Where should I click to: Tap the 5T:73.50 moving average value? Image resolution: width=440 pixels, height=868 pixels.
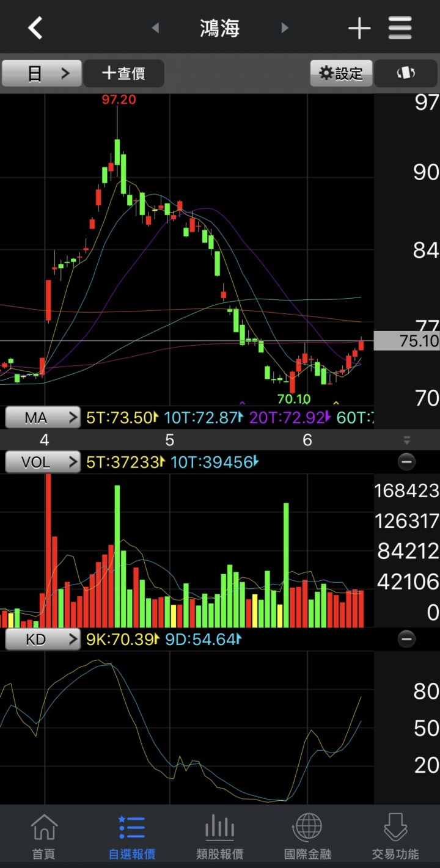(122, 418)
